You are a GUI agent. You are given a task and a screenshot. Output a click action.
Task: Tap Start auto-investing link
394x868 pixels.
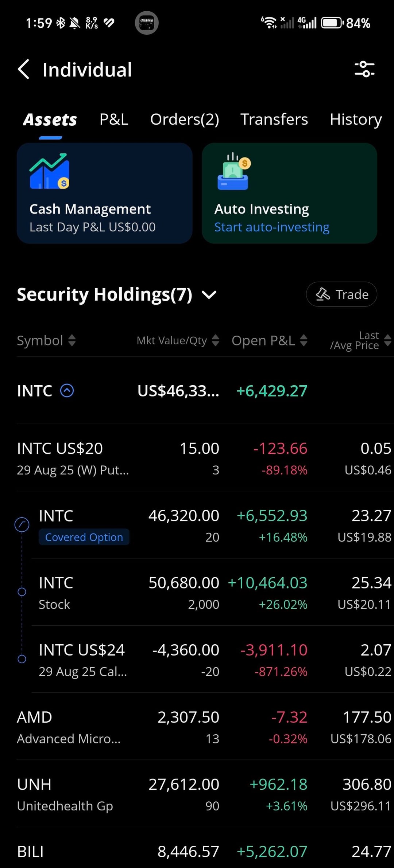272,227
